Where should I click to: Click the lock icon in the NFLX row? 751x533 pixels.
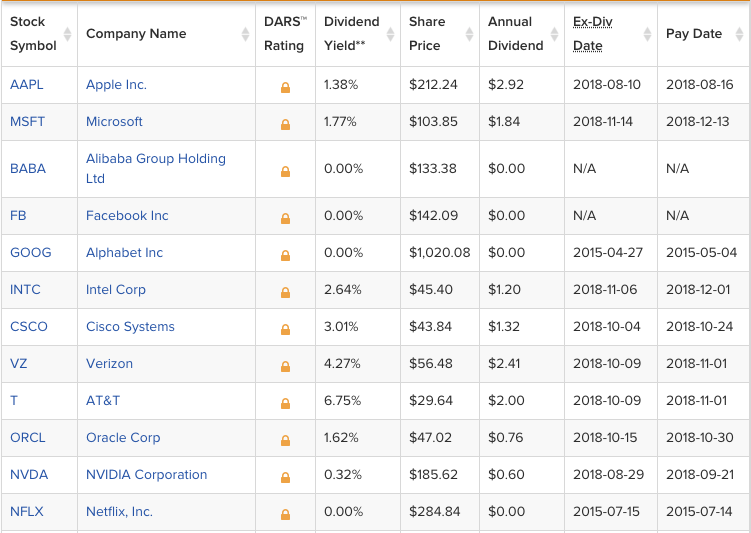(x=285, y=514)
